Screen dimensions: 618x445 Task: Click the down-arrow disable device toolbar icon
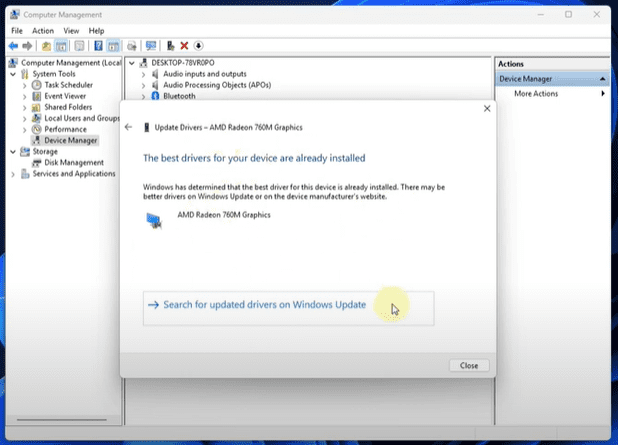pos(198,46)
